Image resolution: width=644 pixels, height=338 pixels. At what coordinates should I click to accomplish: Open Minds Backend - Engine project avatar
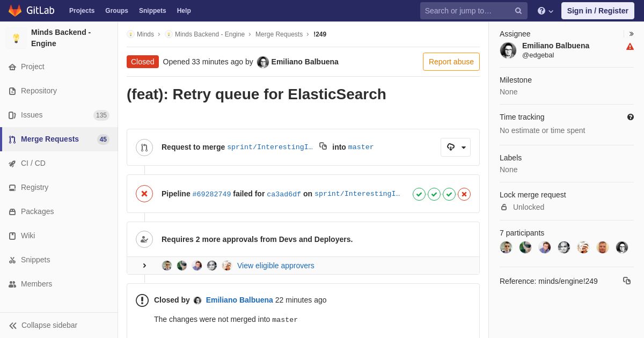click(x=16, y=38)
